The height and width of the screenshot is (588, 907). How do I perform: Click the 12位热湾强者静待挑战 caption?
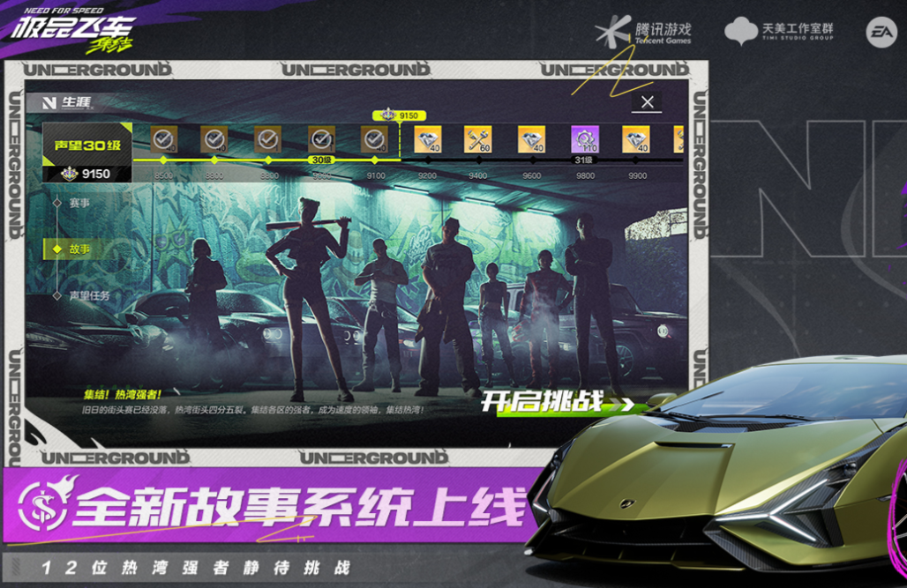click(x=196, y=568)
